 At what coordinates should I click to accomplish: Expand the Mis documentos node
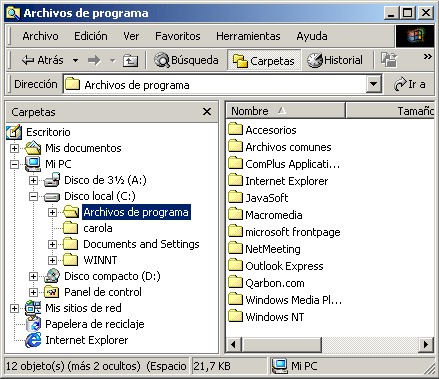[14, 148]
